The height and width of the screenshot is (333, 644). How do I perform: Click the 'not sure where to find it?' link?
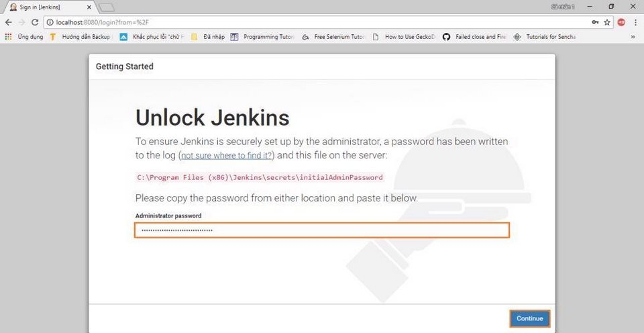[226, 156]
